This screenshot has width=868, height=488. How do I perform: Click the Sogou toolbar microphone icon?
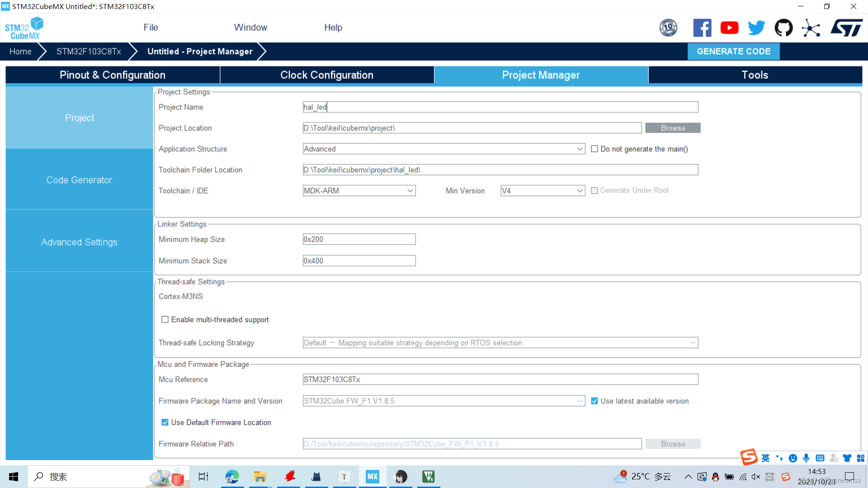point(806,458)
